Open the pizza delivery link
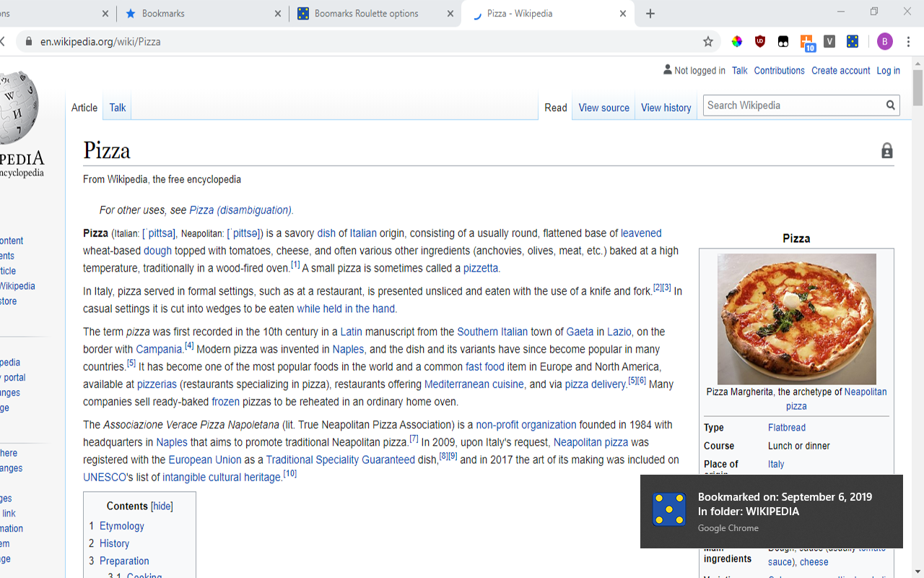The width and height of the screenshot is (924, 578). tap(595, 384)
